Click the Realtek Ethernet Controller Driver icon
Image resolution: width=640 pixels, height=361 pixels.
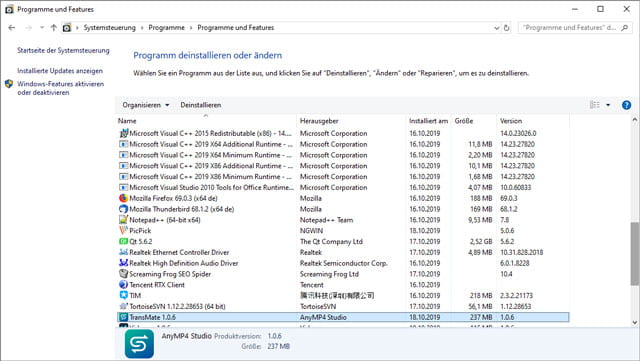click(x=123, y=252)
